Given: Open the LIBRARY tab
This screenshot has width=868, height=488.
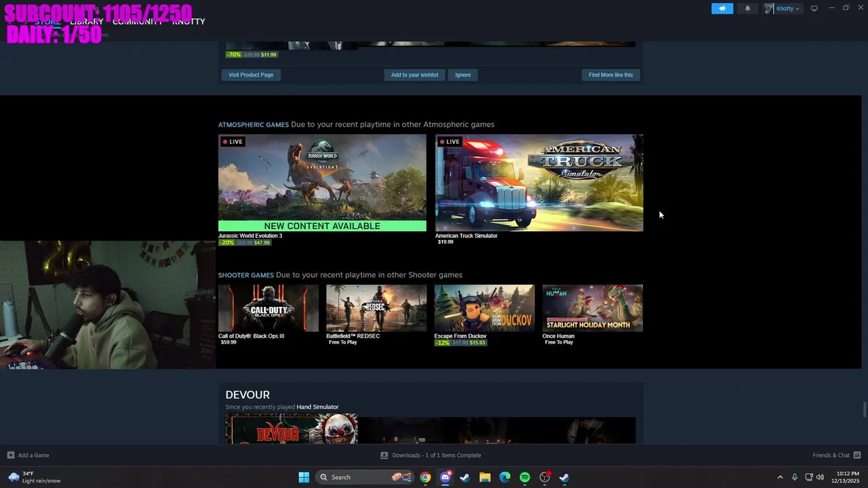Looking at the screenshot, I should (87, 22).
